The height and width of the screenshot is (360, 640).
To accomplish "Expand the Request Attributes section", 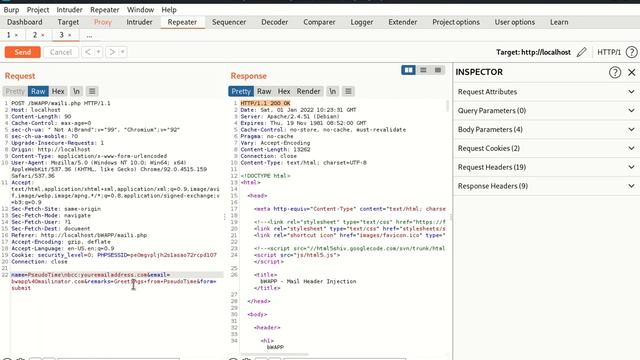I will click(x=547, y=92).
